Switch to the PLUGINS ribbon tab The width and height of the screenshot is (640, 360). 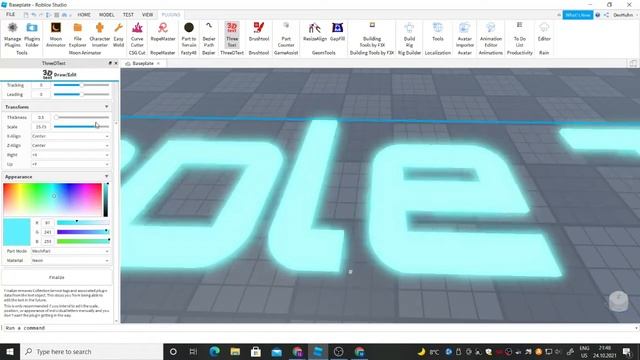(171, 15)
